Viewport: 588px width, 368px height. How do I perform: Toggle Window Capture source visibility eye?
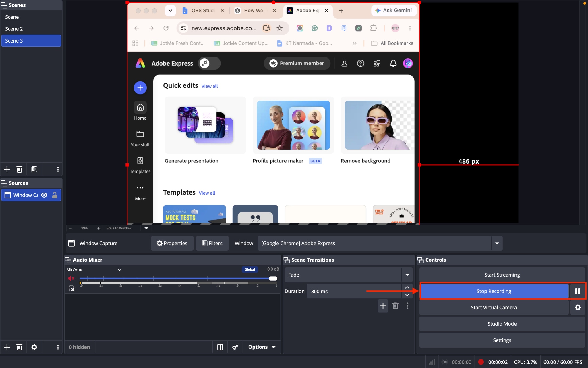(x=44, y=195)
